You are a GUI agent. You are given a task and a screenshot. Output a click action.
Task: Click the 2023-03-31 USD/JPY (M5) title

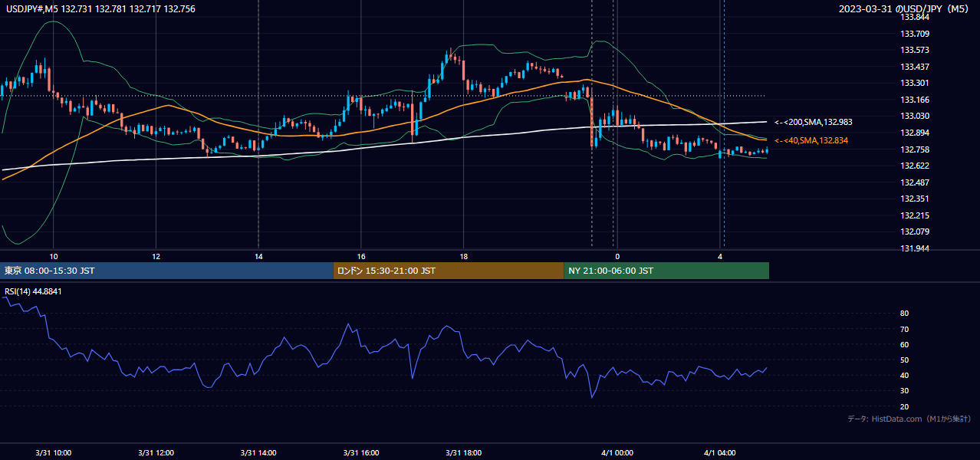[905, 8]
